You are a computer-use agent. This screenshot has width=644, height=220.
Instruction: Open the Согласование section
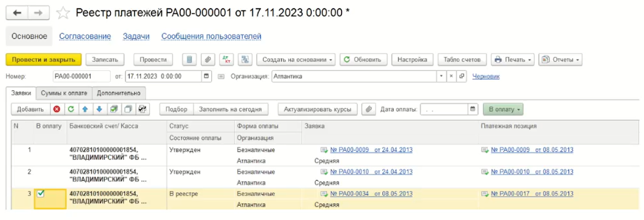[85, 36]
